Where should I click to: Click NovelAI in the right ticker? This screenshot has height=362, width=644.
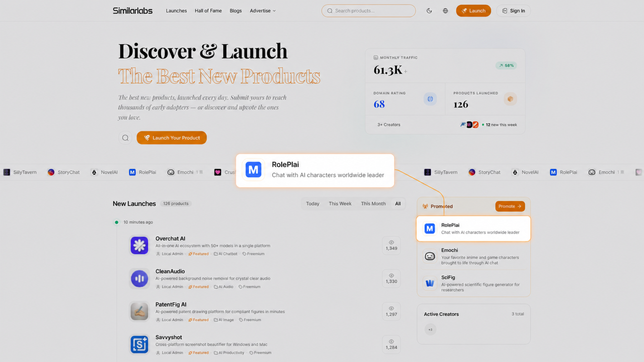[525, 172]
